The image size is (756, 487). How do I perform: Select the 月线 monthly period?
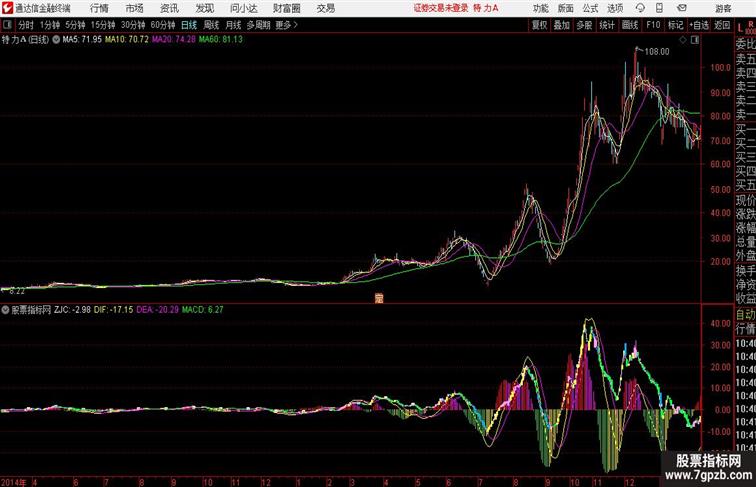coord(233,25)
